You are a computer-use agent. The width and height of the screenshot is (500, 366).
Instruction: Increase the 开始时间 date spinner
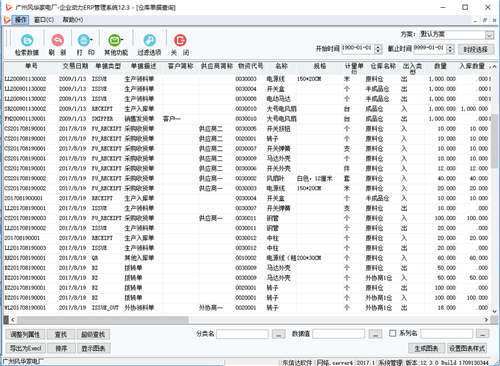(x=378, y=47)
